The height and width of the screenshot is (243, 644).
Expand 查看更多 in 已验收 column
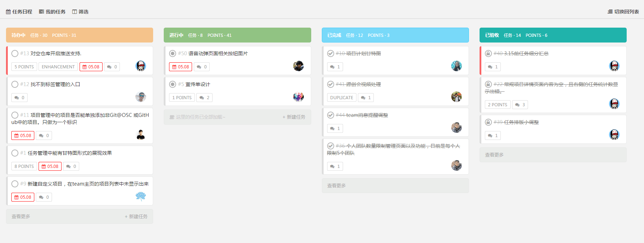(494, 155)
